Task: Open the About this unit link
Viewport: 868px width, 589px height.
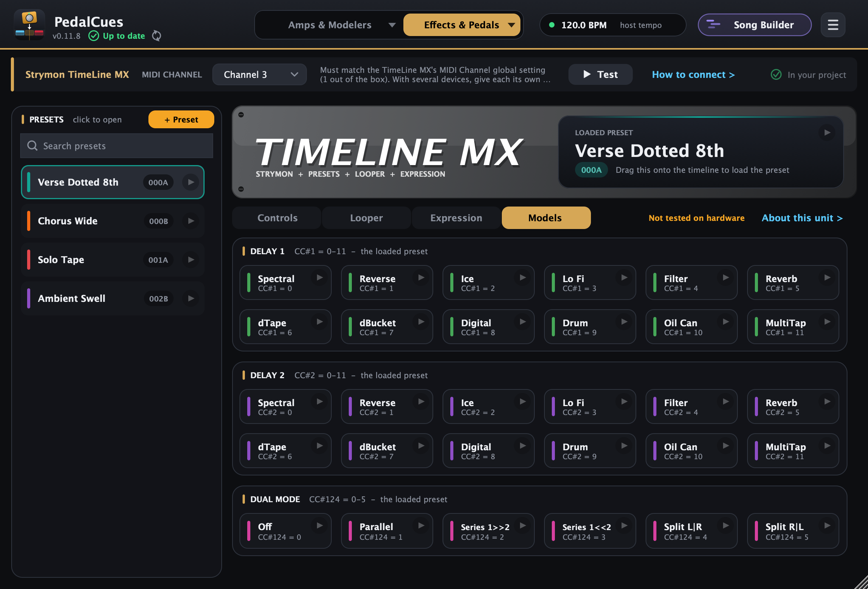Action: point(802,218)
